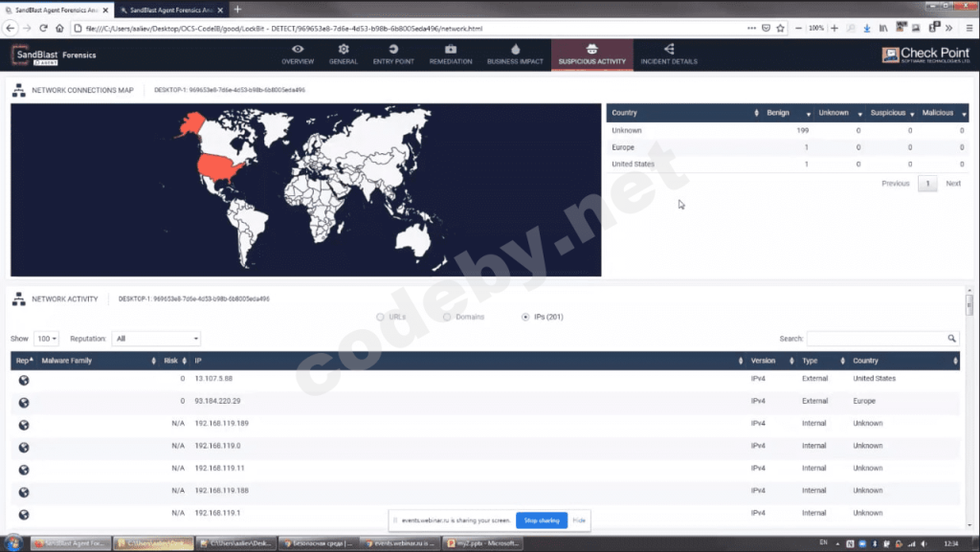Select the URLs radio button

[380, 318]
